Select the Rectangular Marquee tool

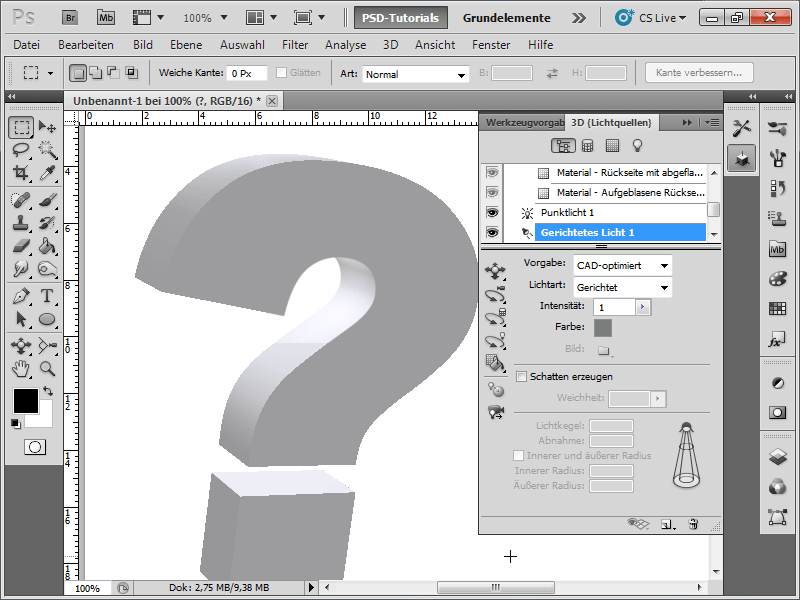click(21, 128)
